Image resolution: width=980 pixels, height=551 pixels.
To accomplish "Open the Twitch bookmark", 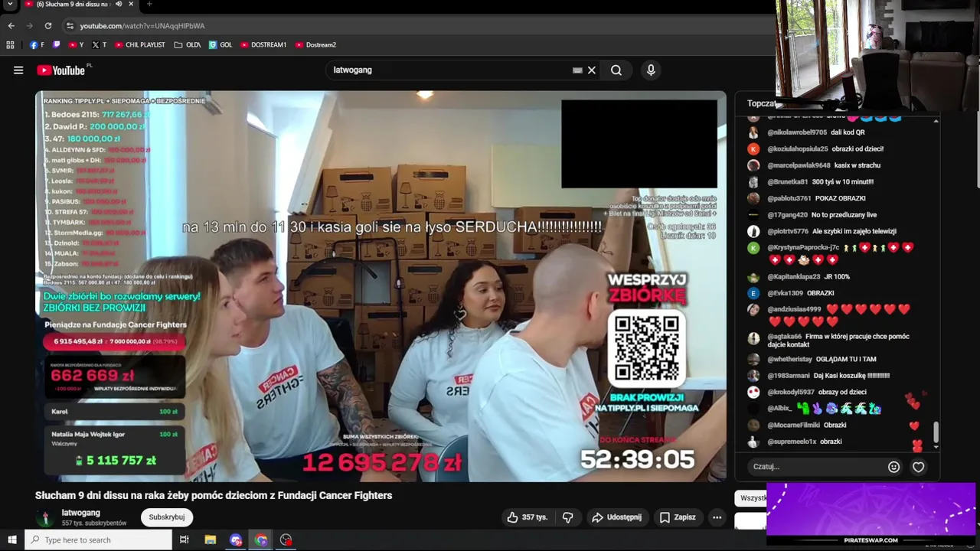I will pos(57,45).
